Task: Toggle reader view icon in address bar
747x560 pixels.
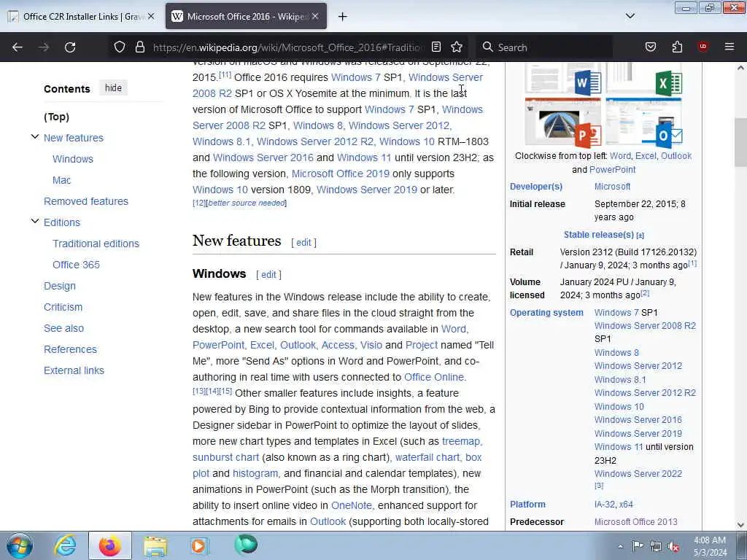Action: tap(436, 47)
